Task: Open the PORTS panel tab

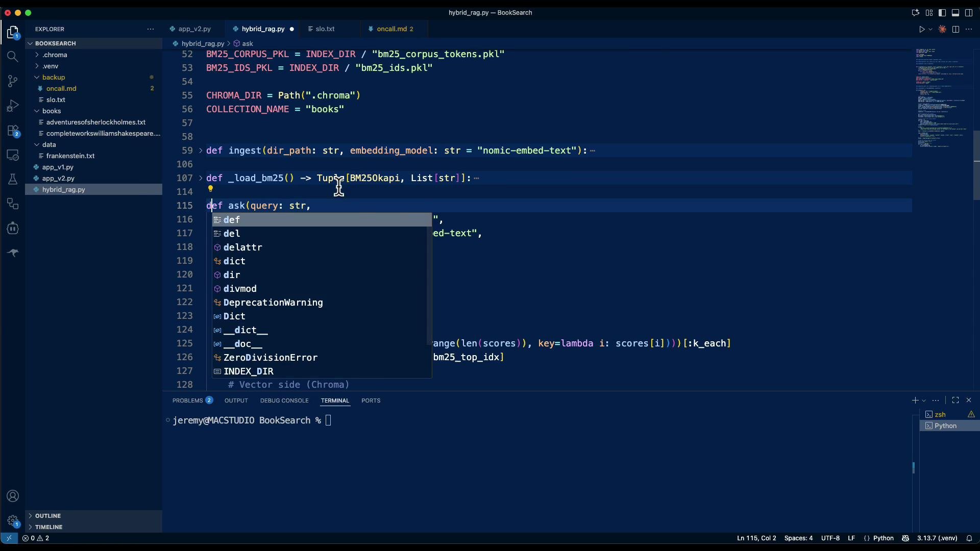Action: pos(371,400)
